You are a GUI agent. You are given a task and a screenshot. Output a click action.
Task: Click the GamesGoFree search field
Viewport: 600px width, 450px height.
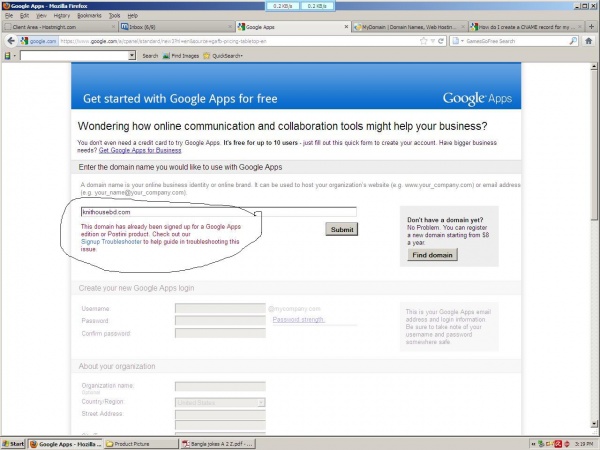[x=517, y=41]
